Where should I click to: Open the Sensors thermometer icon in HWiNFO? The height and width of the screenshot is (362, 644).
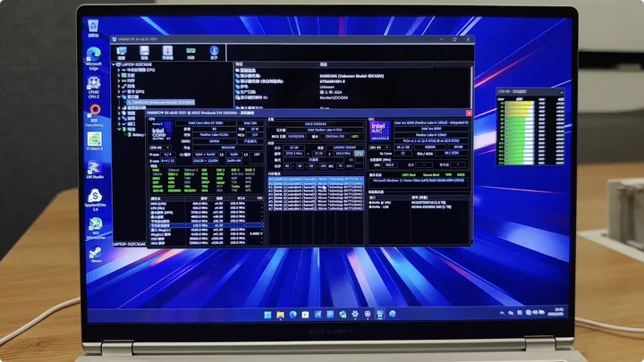pos(167,53)
